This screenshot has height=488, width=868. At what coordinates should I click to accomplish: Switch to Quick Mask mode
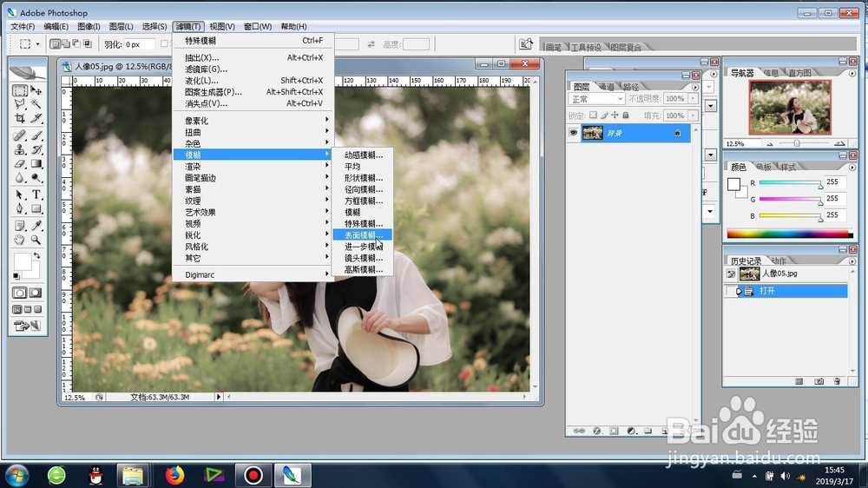[x=36, y=293]
